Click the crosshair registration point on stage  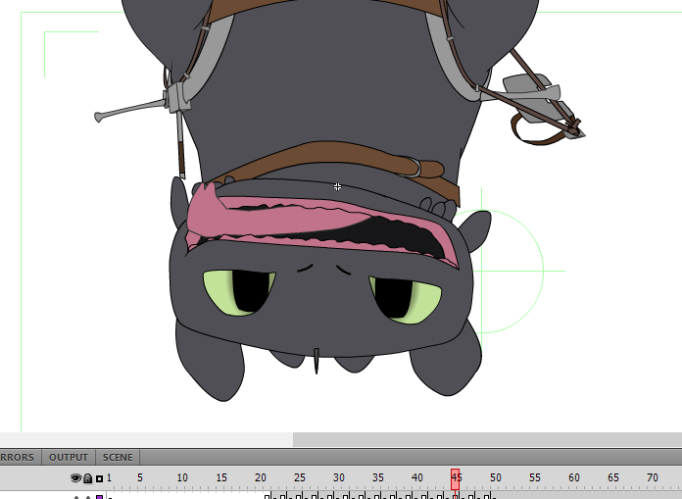(338, 186)
